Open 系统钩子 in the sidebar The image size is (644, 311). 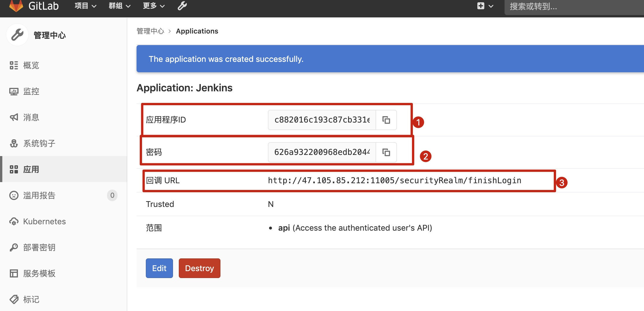coord(63,143)
